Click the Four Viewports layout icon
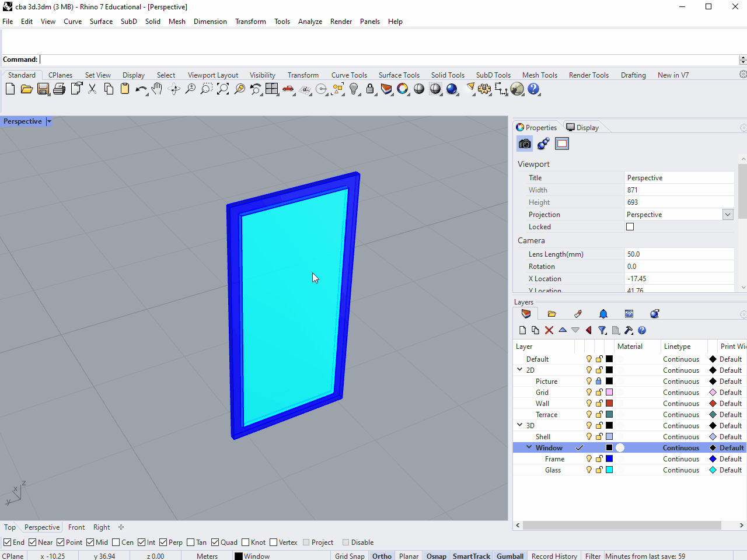 pos(272,89)
